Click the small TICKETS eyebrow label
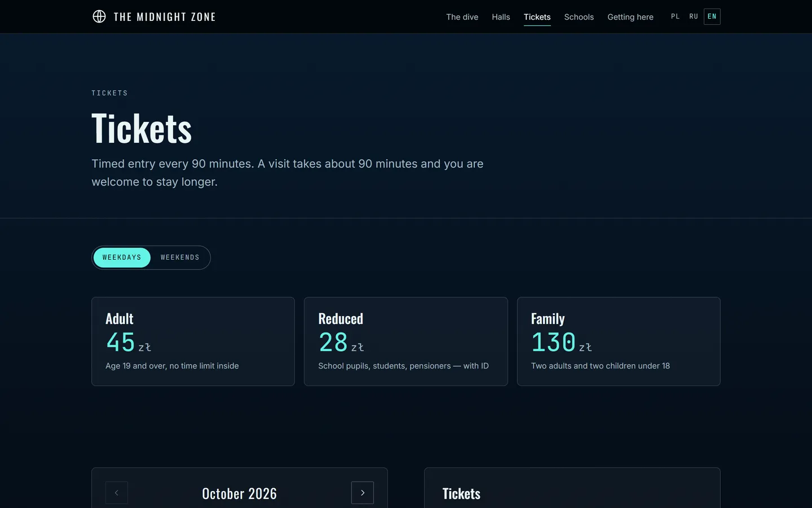This screenshot has width=812, height=508. 110,93
